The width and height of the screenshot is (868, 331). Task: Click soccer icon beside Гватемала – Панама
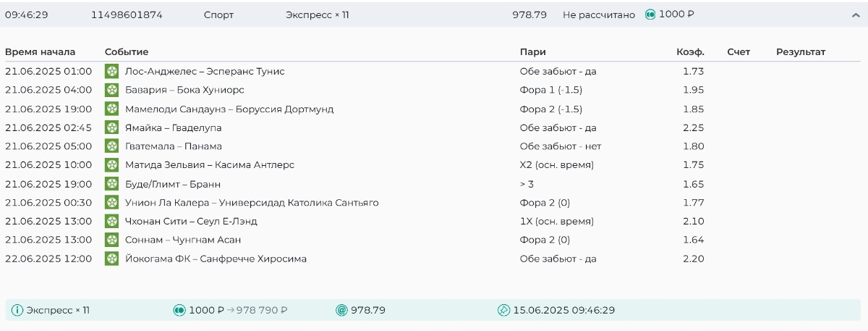(x=111, y=146)
